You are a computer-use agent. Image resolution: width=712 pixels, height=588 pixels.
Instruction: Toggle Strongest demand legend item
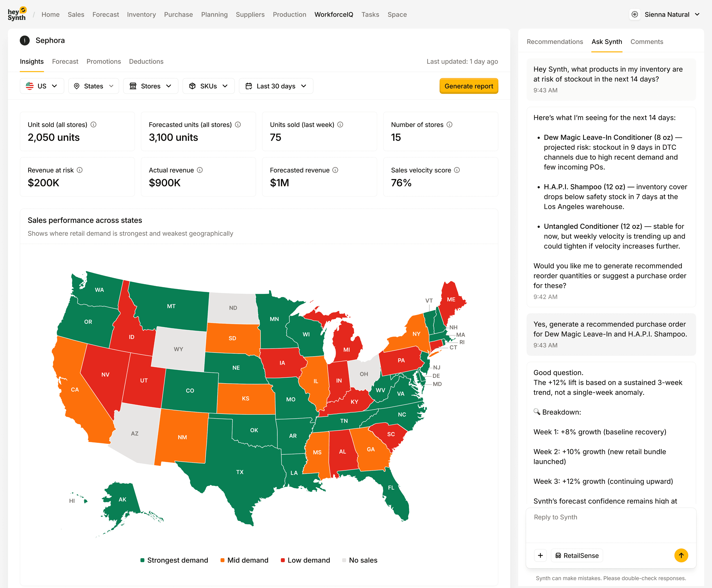click(174, 560)
